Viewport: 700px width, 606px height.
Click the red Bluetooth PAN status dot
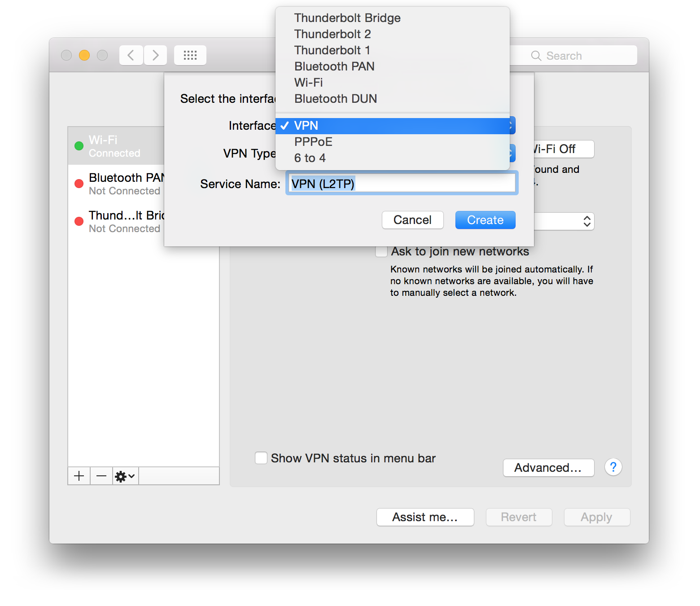(x=79, y=184)
